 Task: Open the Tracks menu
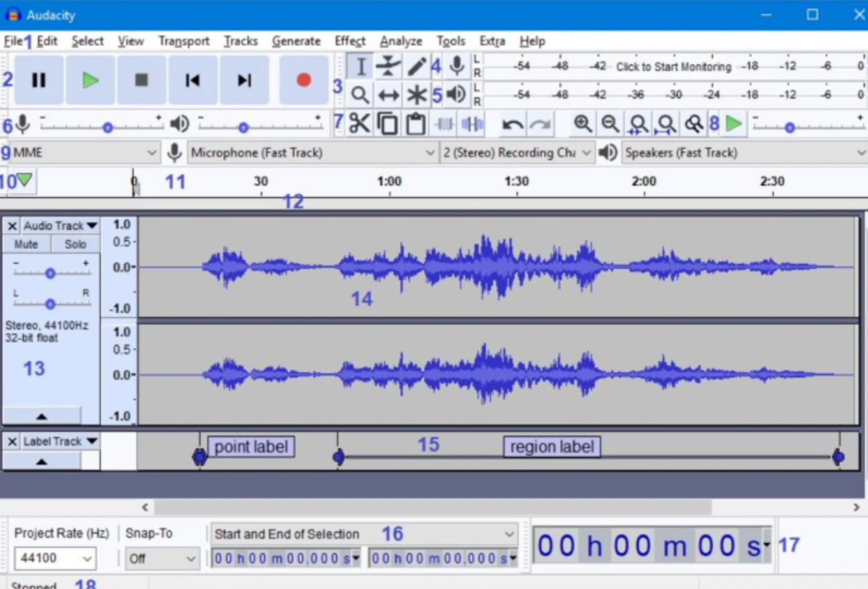point(241,41)
